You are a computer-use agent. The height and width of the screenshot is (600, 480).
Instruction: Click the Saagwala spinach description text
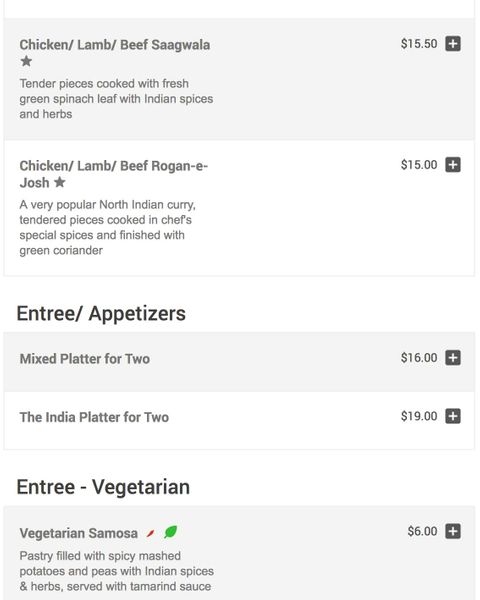coord(116,99)
